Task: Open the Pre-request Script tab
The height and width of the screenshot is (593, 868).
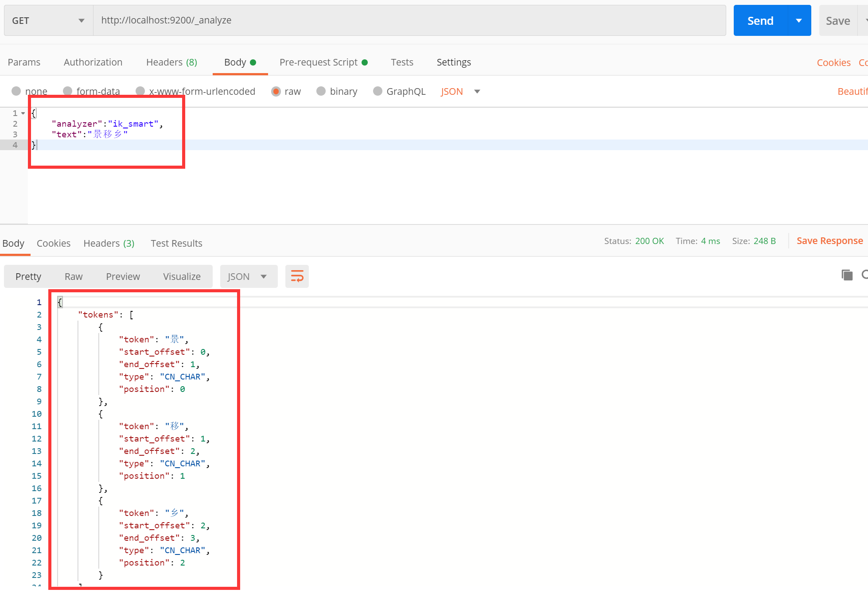Action: 319,62
